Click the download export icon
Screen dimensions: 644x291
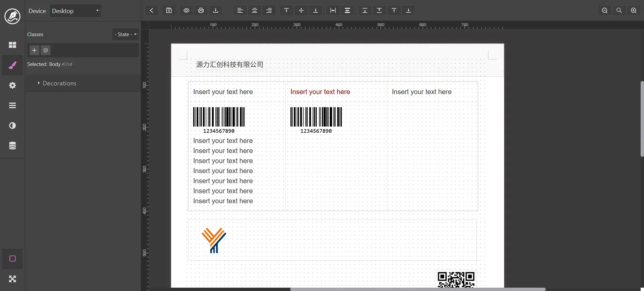[x=216, y=10]
